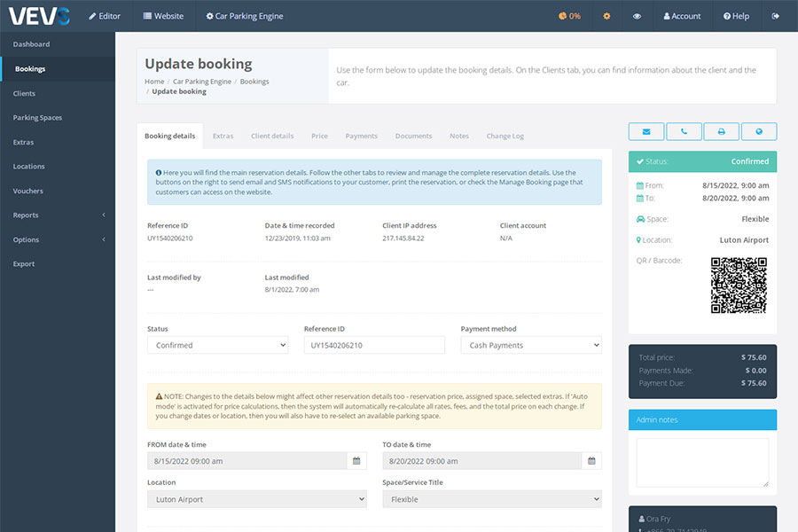Click the FROM date & time field
798x532 pixels.
(247, 461)
